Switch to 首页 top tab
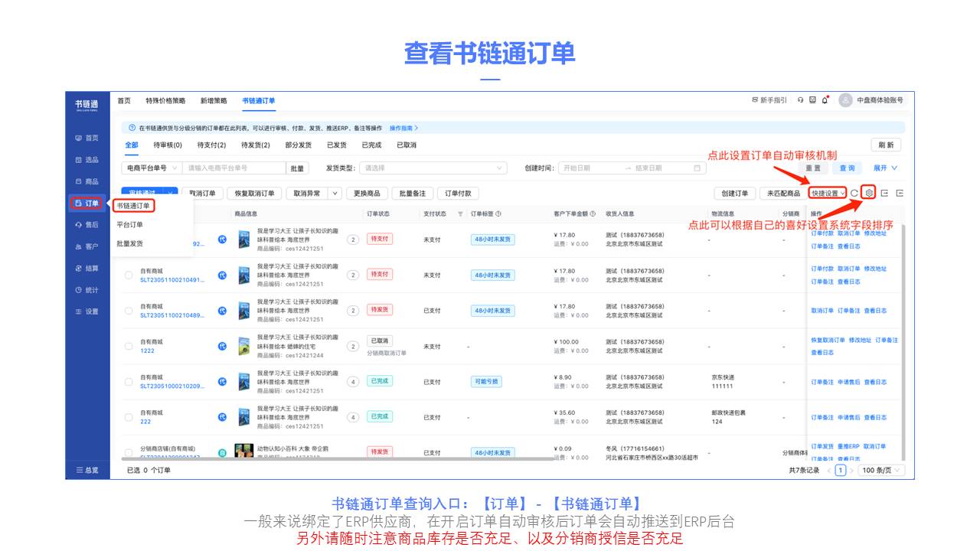Screen dimensions: 980x551 124,100
